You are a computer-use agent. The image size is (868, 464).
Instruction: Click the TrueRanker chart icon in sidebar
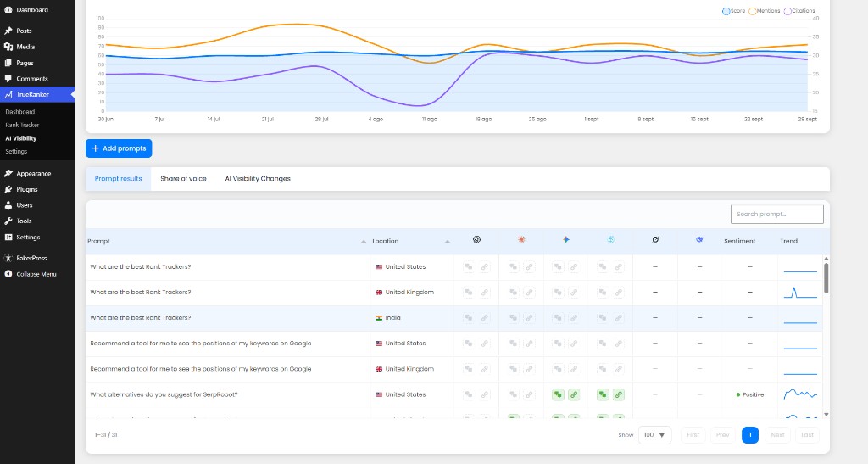tap(8, 95)
